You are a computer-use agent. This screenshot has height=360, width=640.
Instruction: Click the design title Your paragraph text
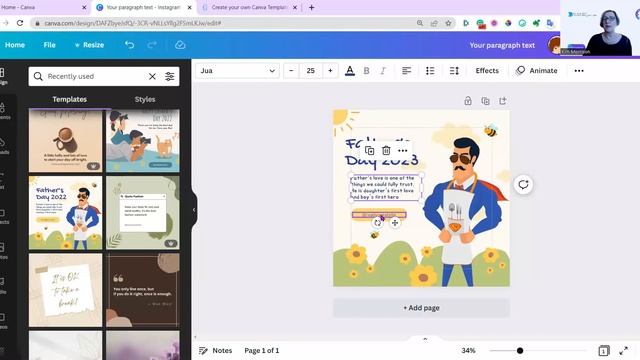[x=502, y=45]
